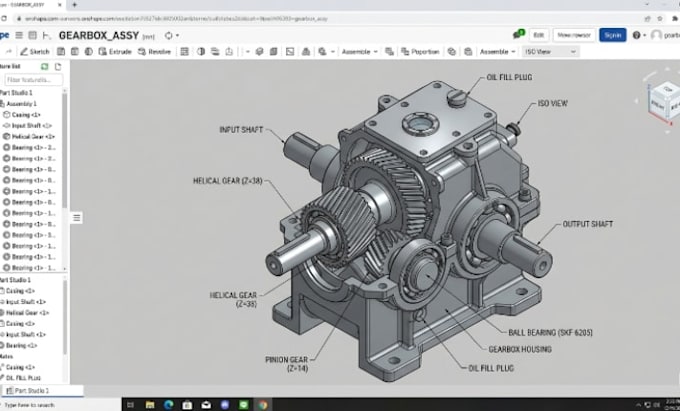This screenshot has width=680, height=411.
Task: Click the half-shaded circle icon before Extrude
Action: coord(88,52)
